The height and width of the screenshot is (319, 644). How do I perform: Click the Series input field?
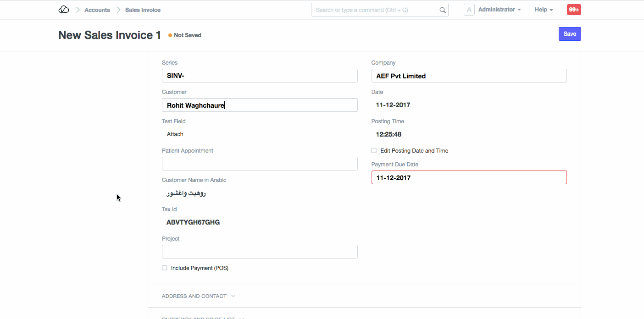point(260,76)
